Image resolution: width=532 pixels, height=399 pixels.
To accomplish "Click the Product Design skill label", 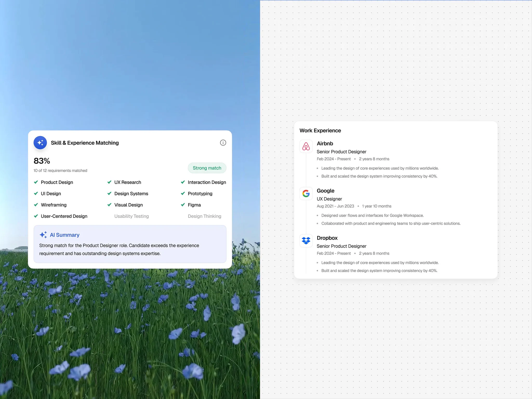I will click(x=57, y=182).
